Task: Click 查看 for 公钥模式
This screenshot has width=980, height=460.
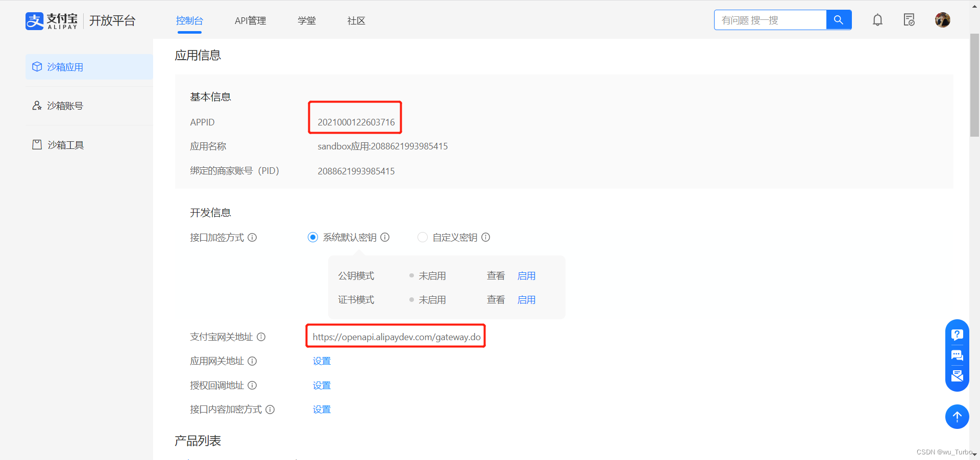Action: [496, 276]
